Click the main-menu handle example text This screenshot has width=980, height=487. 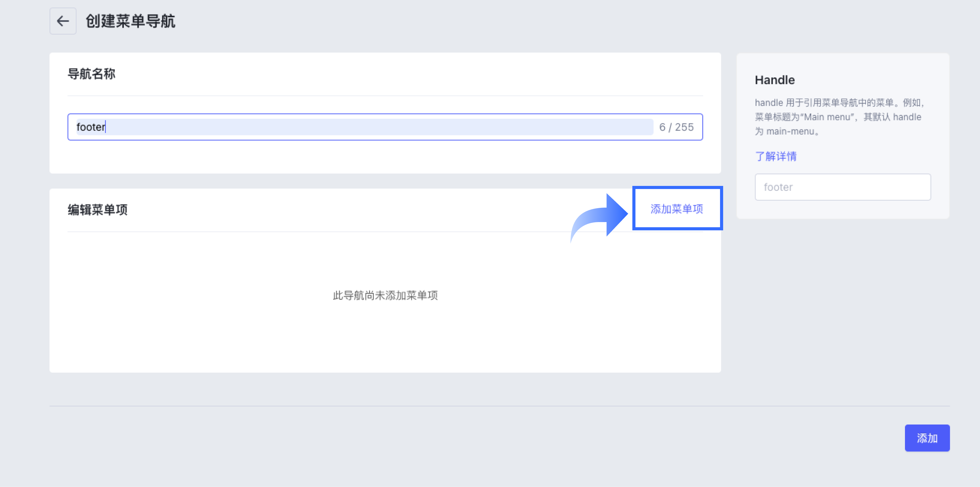[x=790, y=131]
